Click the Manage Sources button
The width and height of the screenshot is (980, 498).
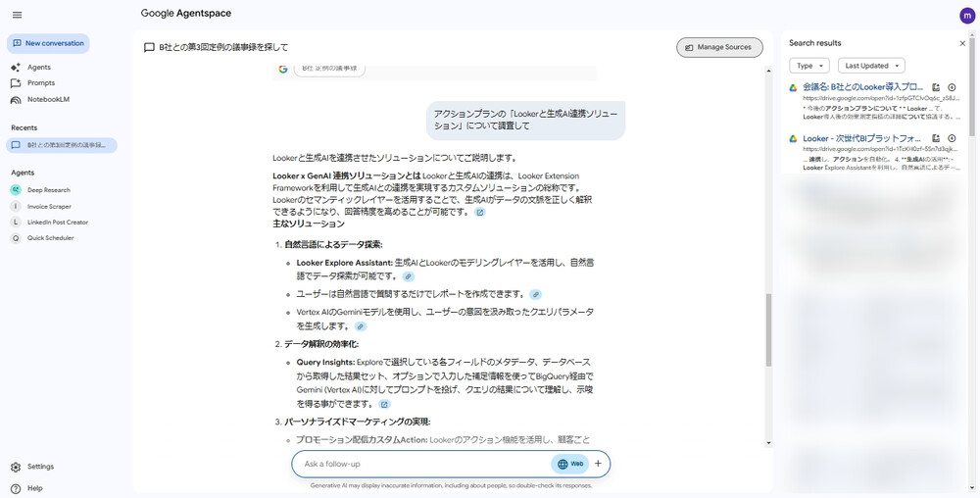coord(719,47)
